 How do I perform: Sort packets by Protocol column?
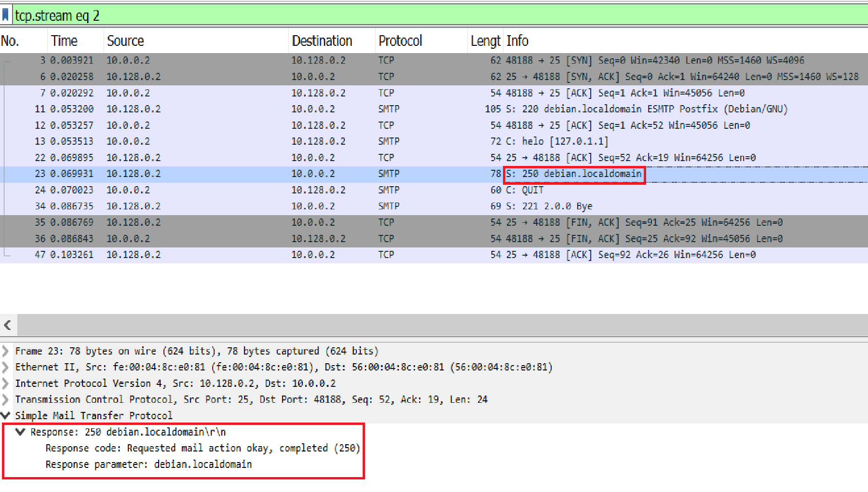coord(400,41)
